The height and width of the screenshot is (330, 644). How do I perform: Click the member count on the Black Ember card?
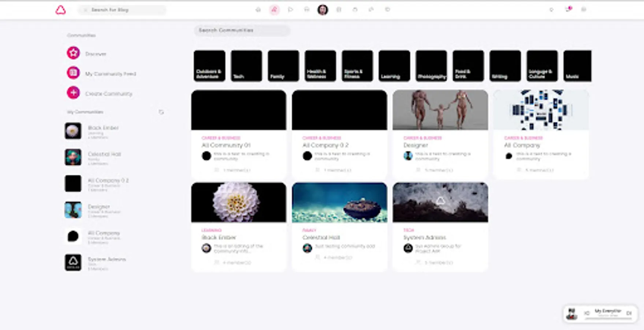tap(237, 263)
